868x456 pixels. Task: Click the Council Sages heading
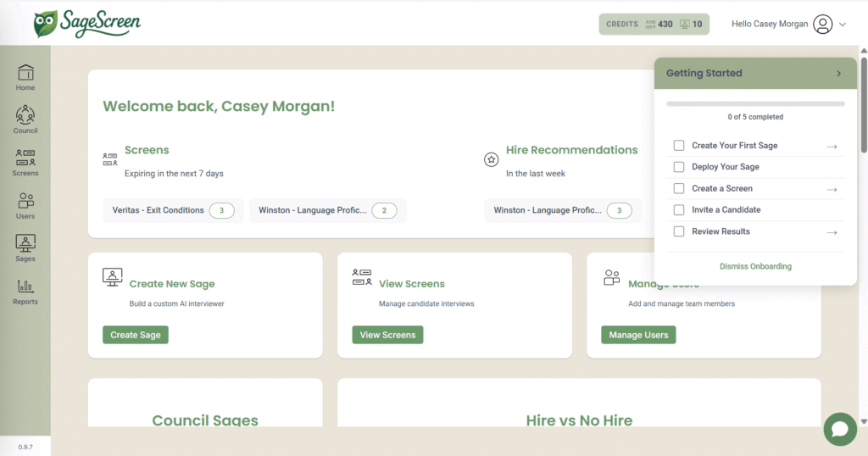click(205, 420)
